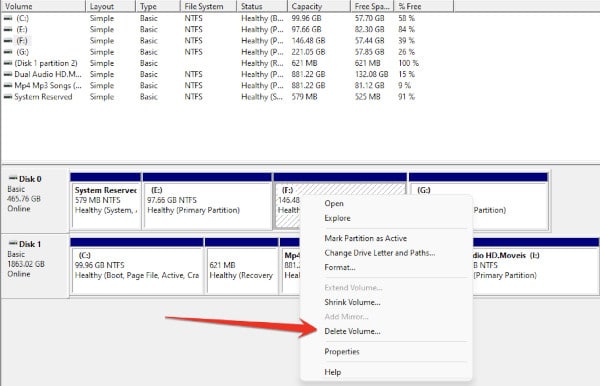Select Delete Volume in context menu
The width and height of the screenshot is (600, 386).
tap(352, 331)
